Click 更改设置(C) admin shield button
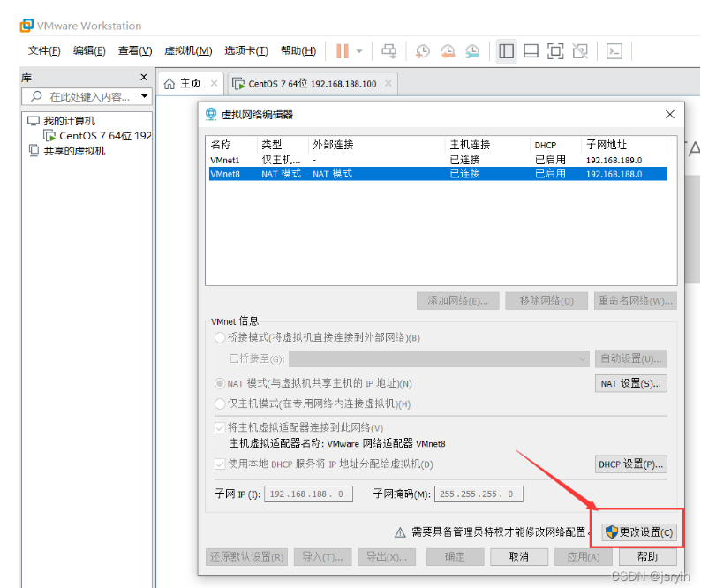 tap(639, 532)
